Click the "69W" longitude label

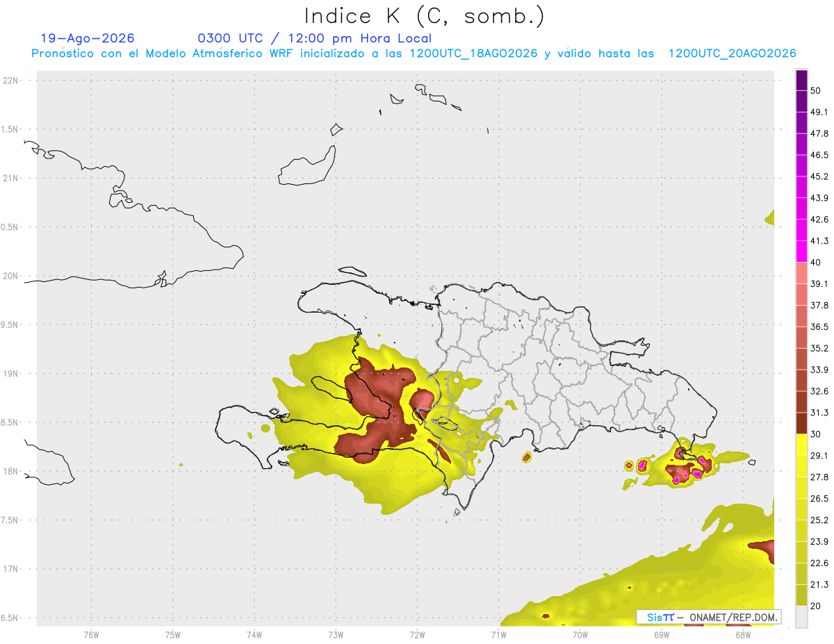662,634
